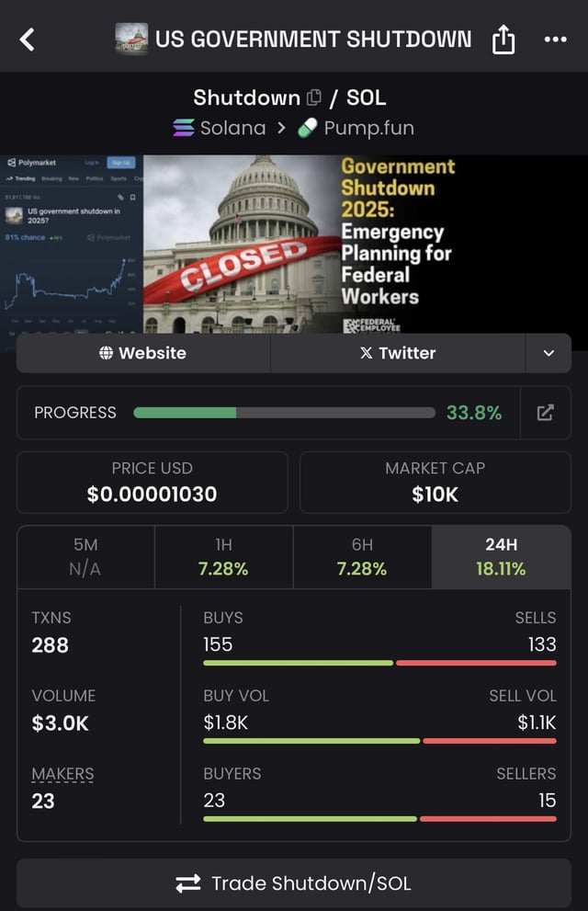Click the Solana chain logo

click(x=184, y=128)
